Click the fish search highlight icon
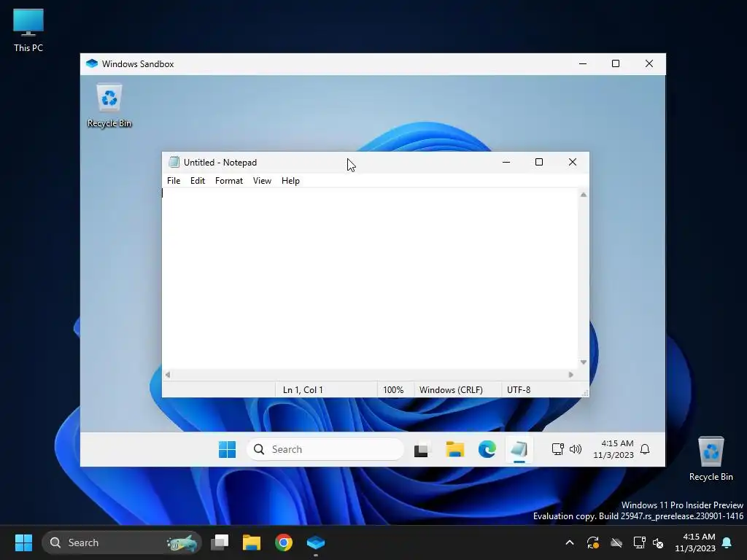This screenshot has height=560, width=747. tap(182, 542)
